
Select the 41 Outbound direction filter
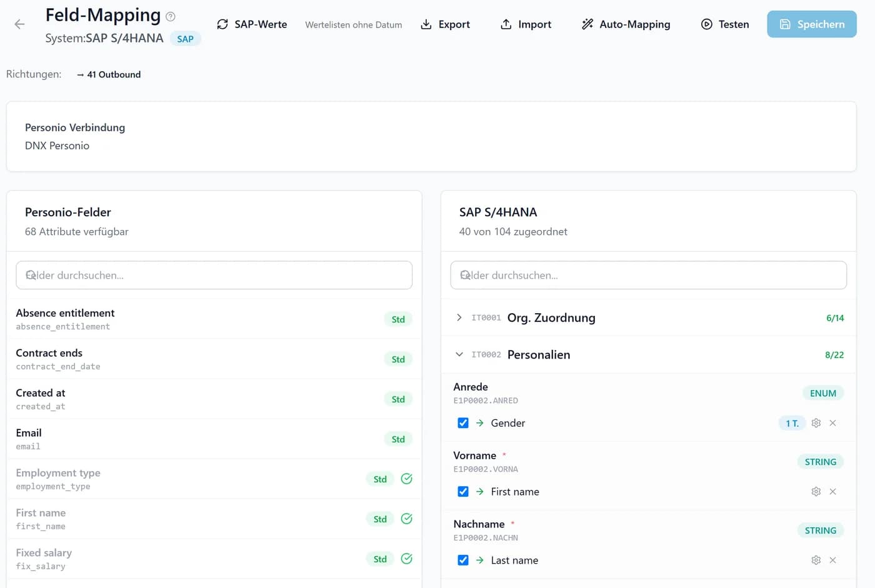pos(109,74)
